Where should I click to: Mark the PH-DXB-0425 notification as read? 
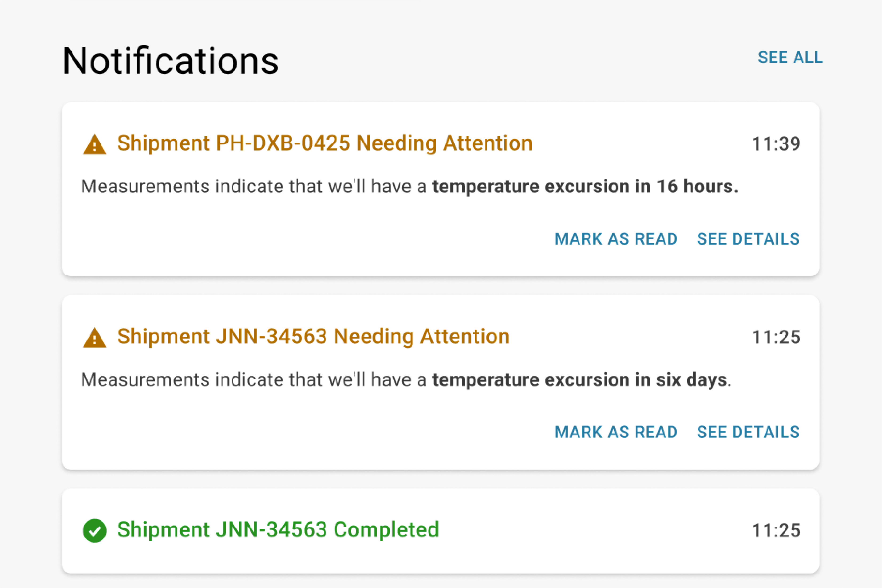(616, 239)
